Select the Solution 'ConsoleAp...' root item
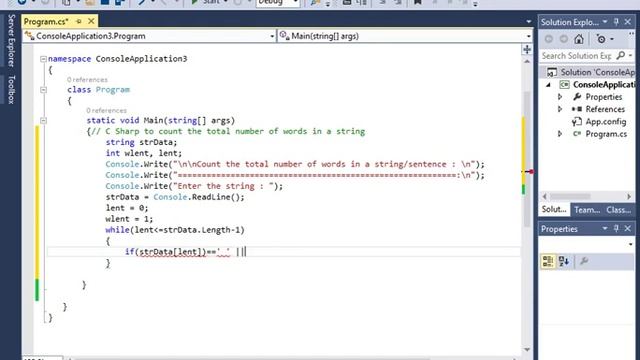The width and height of the screenshot is (640, 360). pyautogui.click(x=597, y=72)
